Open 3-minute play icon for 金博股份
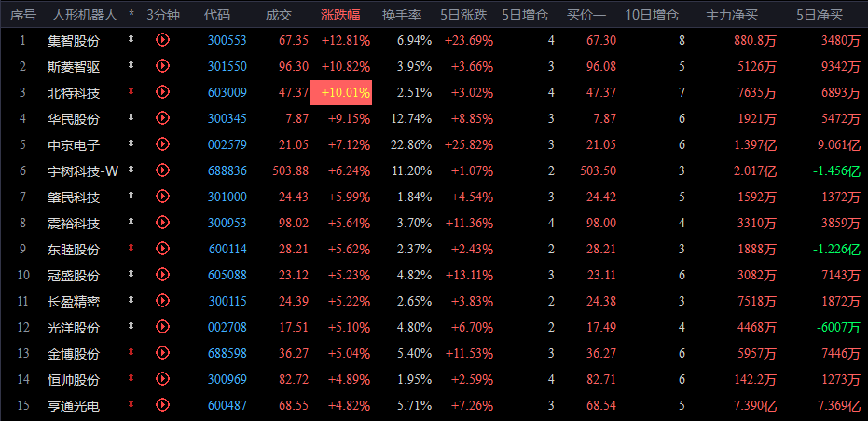The image size is (868, 421). tap(162, 353)
